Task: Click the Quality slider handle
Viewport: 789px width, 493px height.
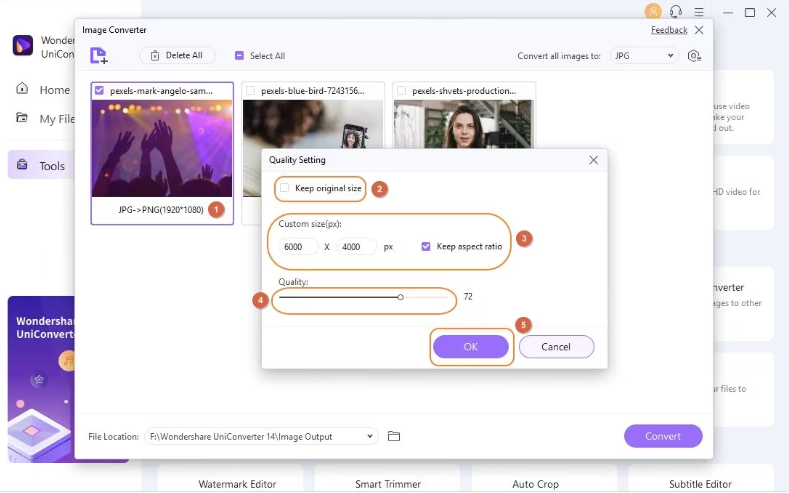Action: (400, 297)
